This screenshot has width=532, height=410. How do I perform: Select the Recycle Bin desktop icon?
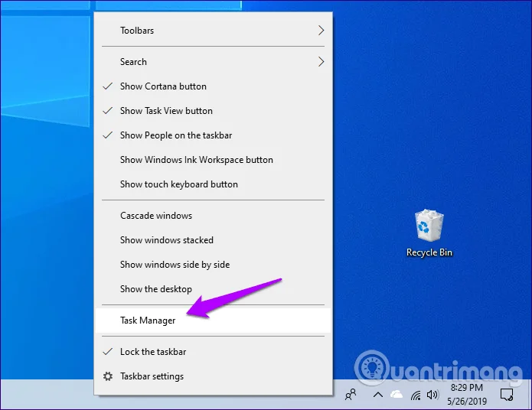tap(429, 233)
